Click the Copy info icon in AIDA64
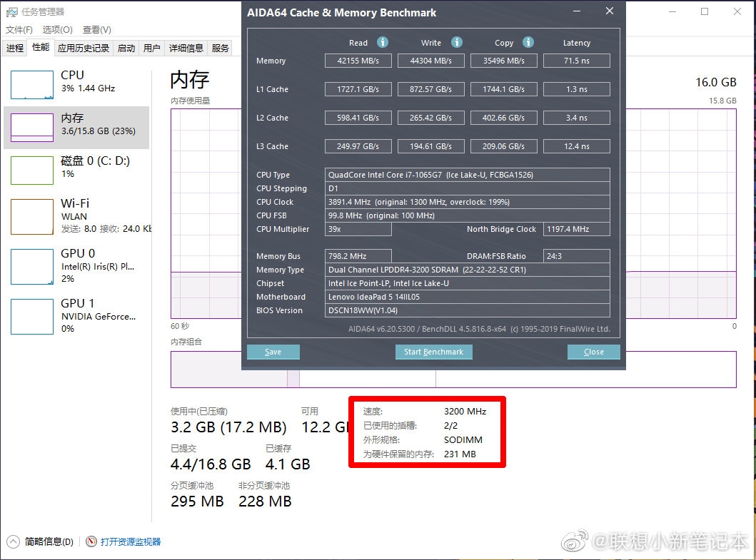The height and width of the screenshot is (560, 756). tap(528, 42)
